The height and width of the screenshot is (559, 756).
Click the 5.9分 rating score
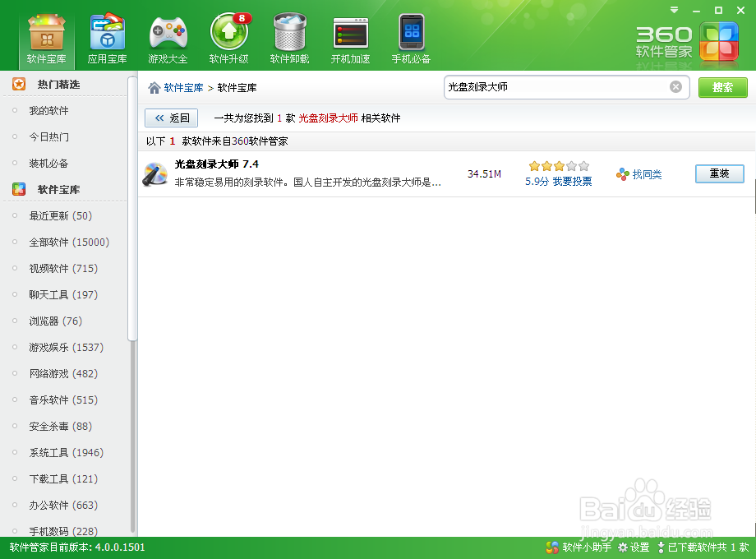click(x=537, y=182)
